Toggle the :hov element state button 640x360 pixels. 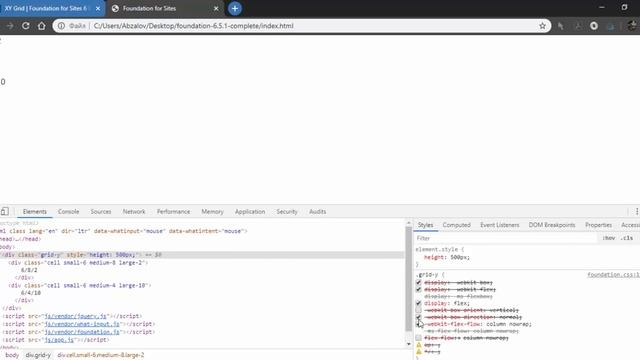click(609, 238)
